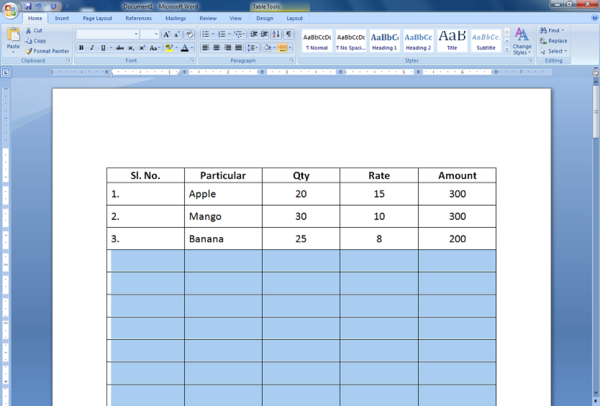Apply the Title style
This screenshot has width=600, height=406.
point(452,41)
